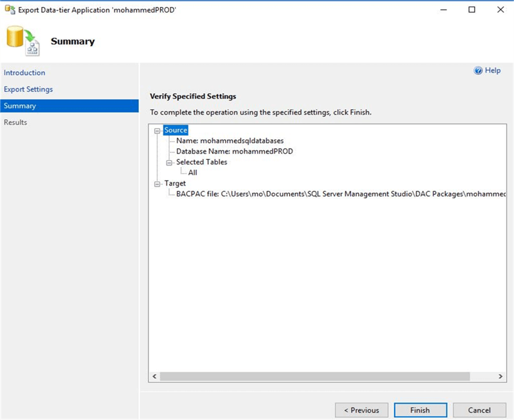Click the Finish button

coord(420,410)
